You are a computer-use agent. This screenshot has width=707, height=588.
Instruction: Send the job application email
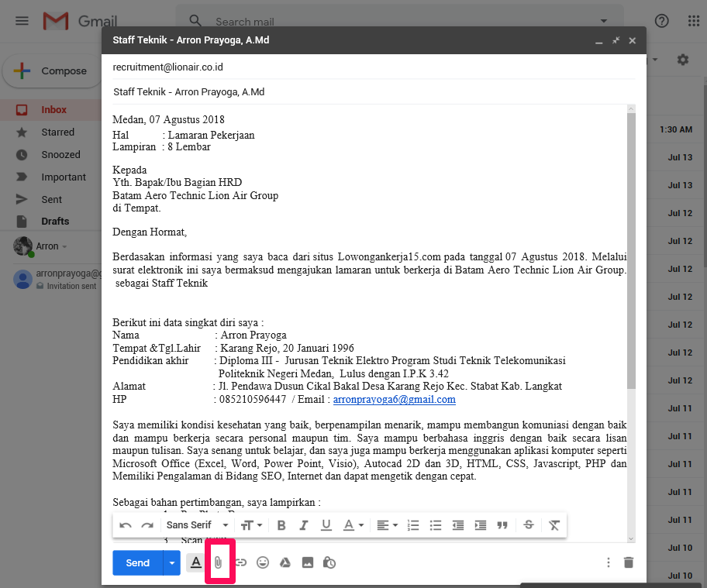coord(136,562)
